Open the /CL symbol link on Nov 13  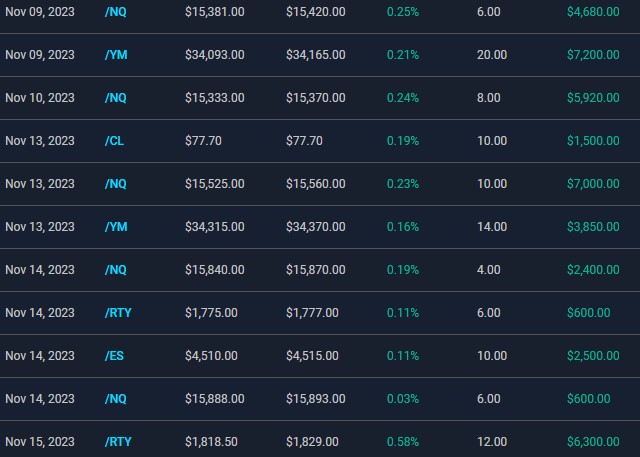pyautogui.click(x=114, y=141)
